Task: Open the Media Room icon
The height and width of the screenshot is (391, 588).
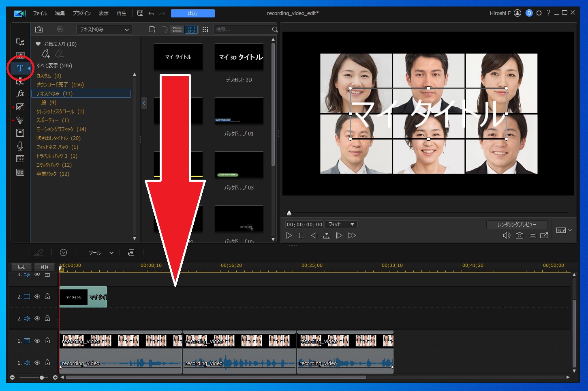Action: click(20, 42)
